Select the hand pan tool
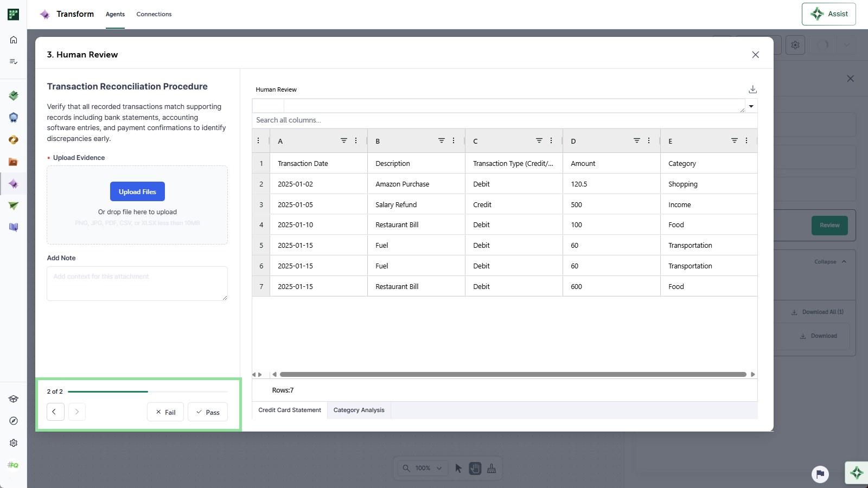 click(x=475, y=468)
